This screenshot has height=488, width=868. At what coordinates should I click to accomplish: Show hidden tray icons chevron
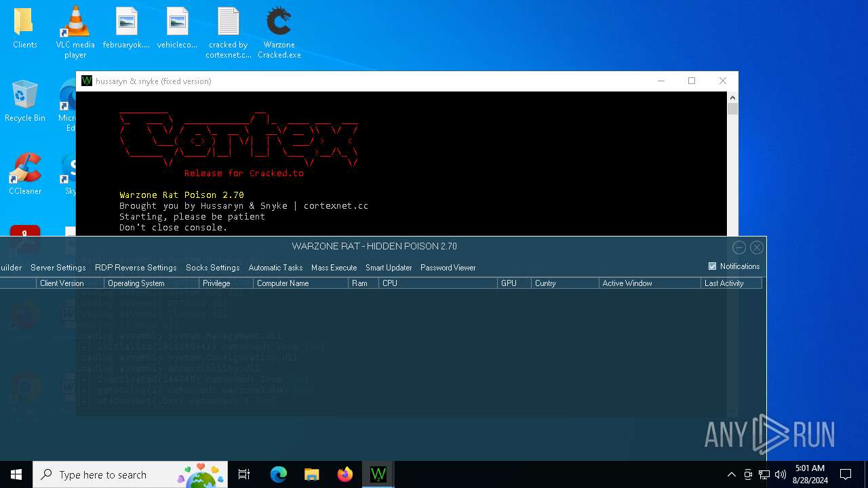tap(731, 474)
